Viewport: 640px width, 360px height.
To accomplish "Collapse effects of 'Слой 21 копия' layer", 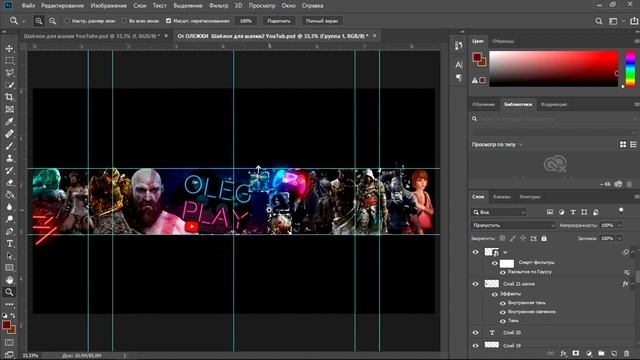I will tap(633, 284).
